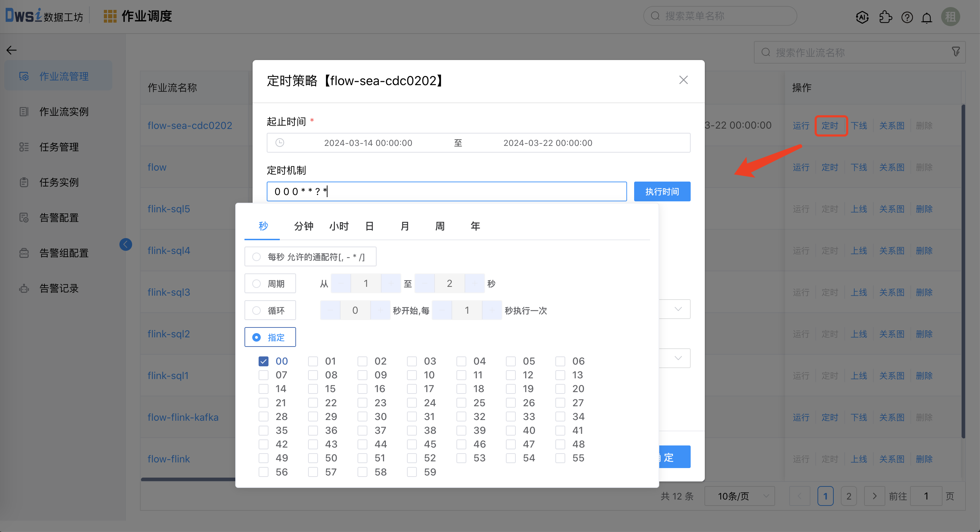Open the notifications bell
Screen dimensions: 980x532
tap(927, 17)
